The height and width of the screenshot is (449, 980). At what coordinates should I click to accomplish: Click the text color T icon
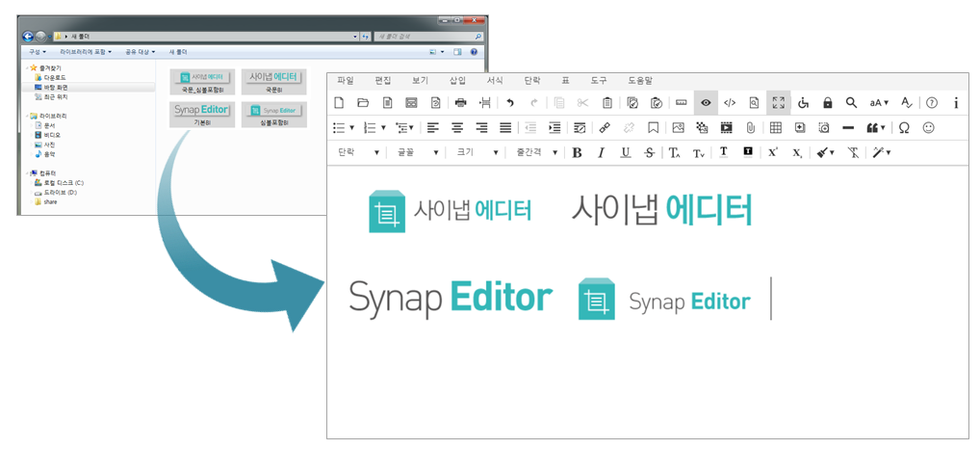tap(724, 152)
